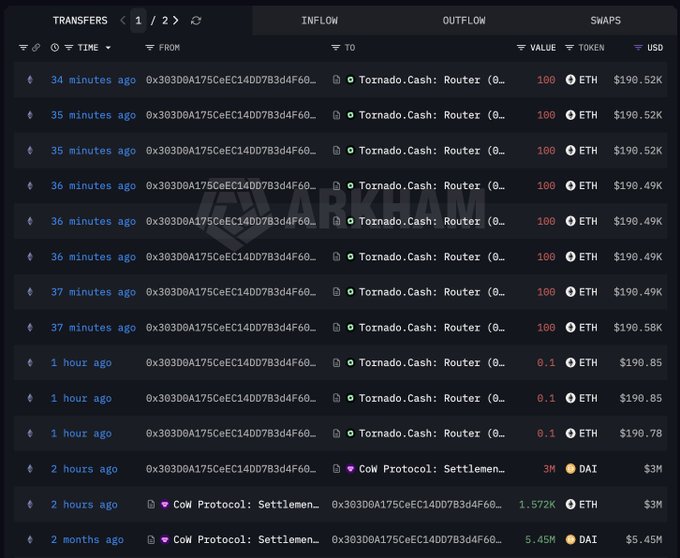Click the value 5.45M
Image resolution: width=680 pixels, height=558 pixels.
click(x=540, y=539)
